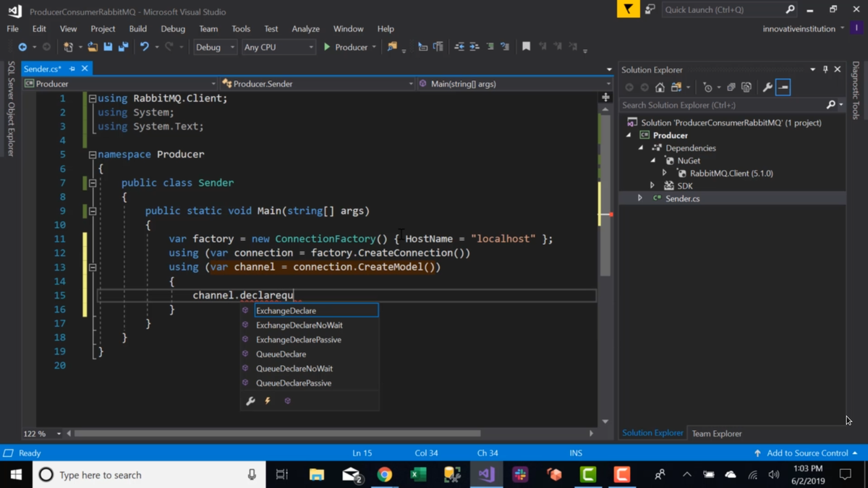Click the editor horizontal scrollbar thumb
868x488 pixels.
point(277,434)
